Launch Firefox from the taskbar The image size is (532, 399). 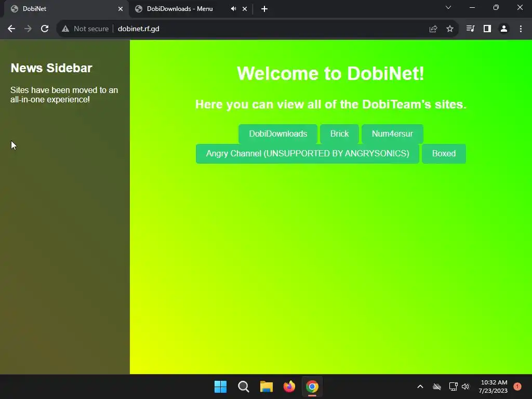289,387
